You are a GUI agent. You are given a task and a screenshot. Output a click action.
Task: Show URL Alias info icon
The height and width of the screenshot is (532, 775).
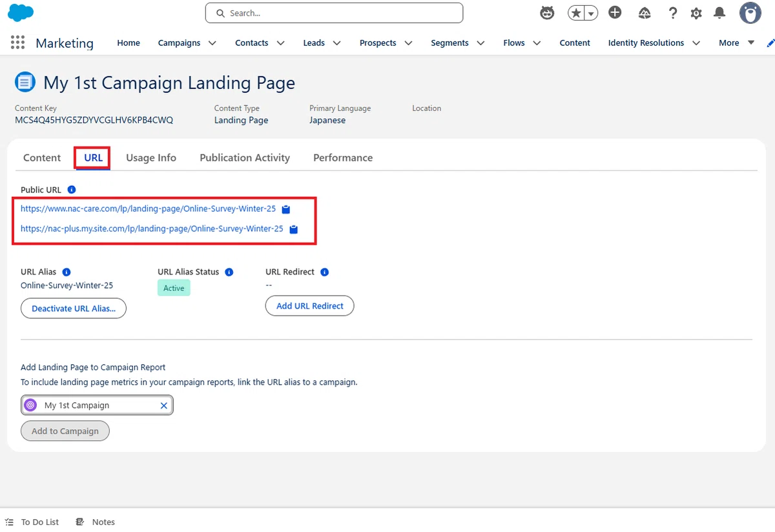67,272
